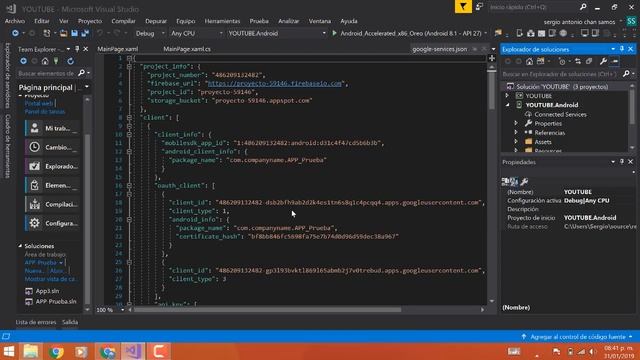This screenshot has height=360, width=640.
Task: Switch to the MainPage.xaml.cs tab
Action: point(187,49)
